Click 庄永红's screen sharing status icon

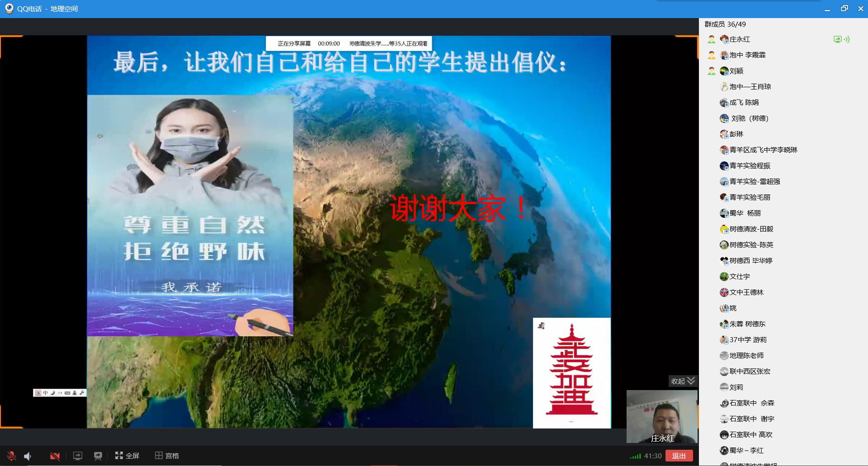pyautogui.click(x=837, y=39)
